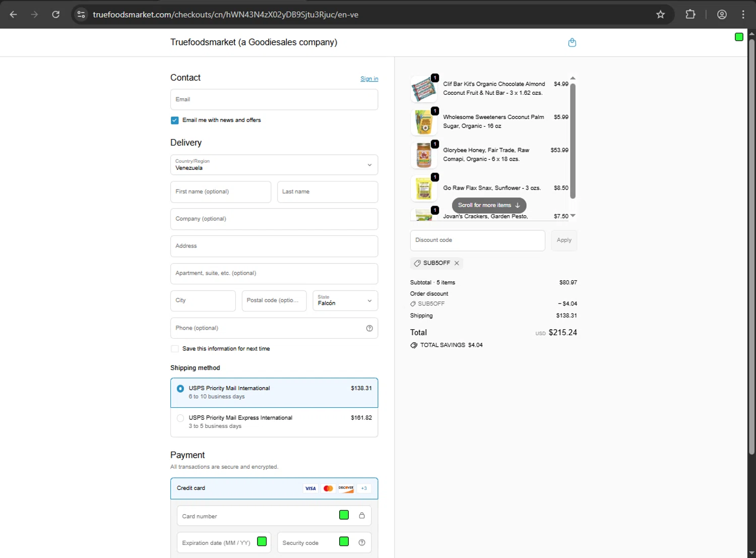
Task: Open the Chrome profile icon
Action: [x=722, y=15]
